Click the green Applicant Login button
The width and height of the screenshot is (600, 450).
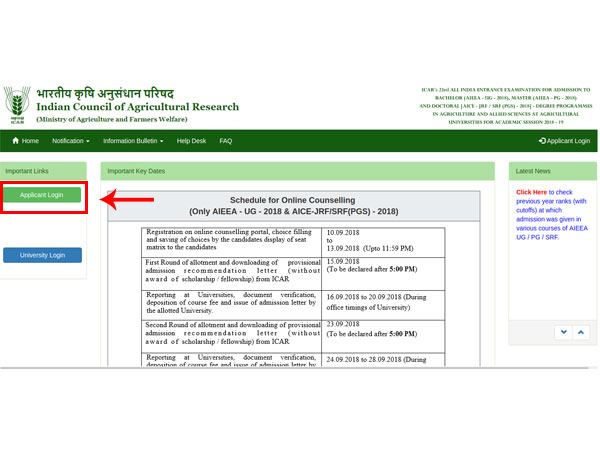tap(42, 195)
